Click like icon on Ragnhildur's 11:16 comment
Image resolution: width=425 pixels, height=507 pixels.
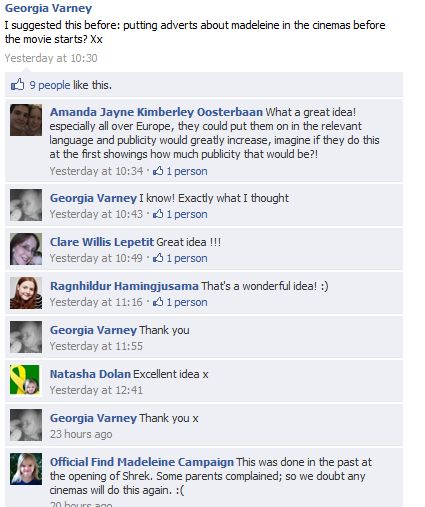[x=158, y=302]
